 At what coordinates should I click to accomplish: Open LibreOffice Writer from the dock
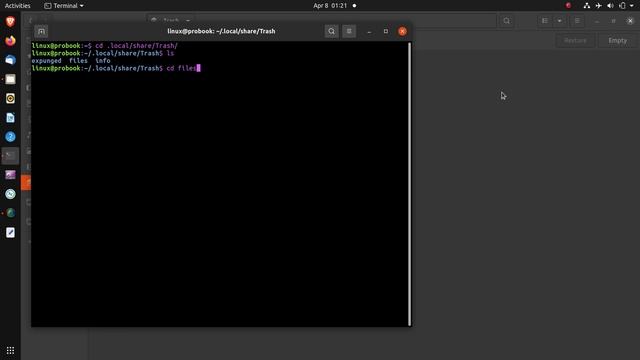[10, 118]
